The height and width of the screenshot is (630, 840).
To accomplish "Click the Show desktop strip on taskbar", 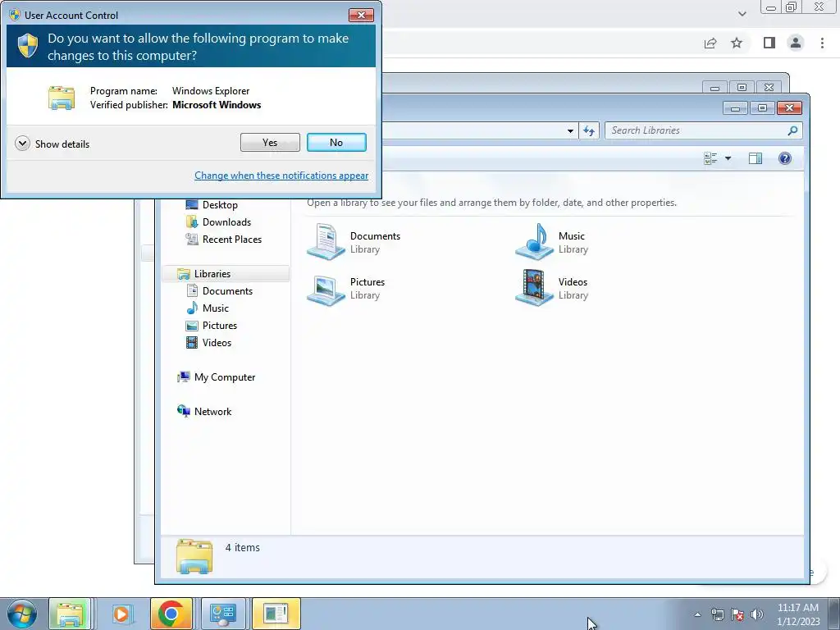I will [834, 614].
